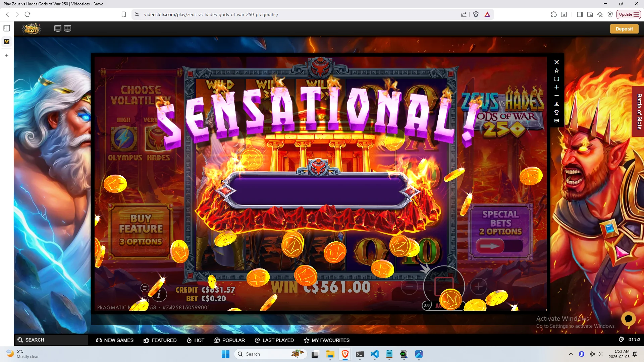Open the game hamburger menu button
Screen dimensions: 644x362
pos(145,288)
